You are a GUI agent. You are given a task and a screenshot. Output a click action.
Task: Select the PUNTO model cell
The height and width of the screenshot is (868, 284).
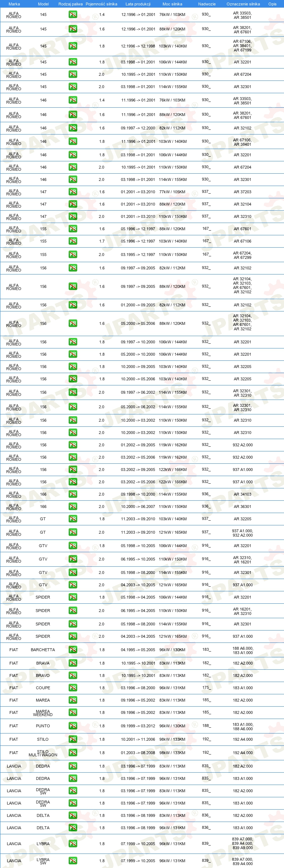click(x=43, y=726)
